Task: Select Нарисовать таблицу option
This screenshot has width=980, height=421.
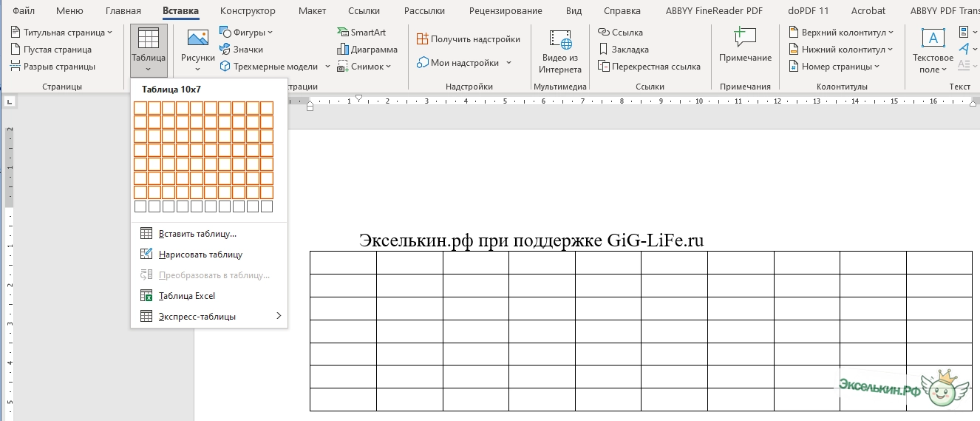Action: click(x=200, y=255)
